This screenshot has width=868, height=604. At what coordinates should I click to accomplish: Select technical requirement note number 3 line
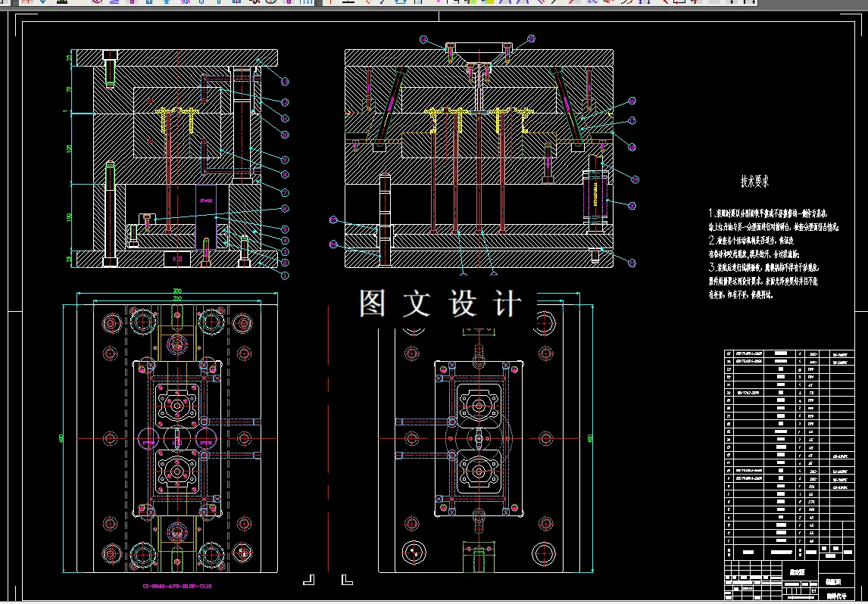click(763, 268)
